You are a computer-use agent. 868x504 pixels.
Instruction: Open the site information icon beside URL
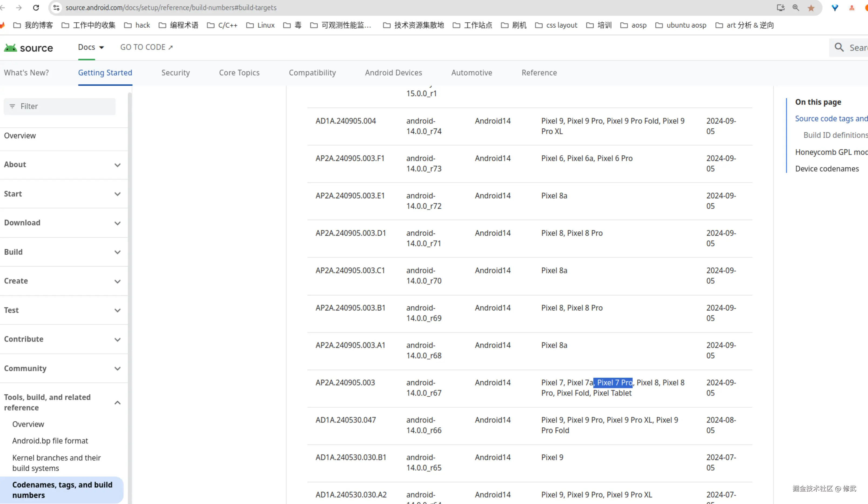point(56,8)
